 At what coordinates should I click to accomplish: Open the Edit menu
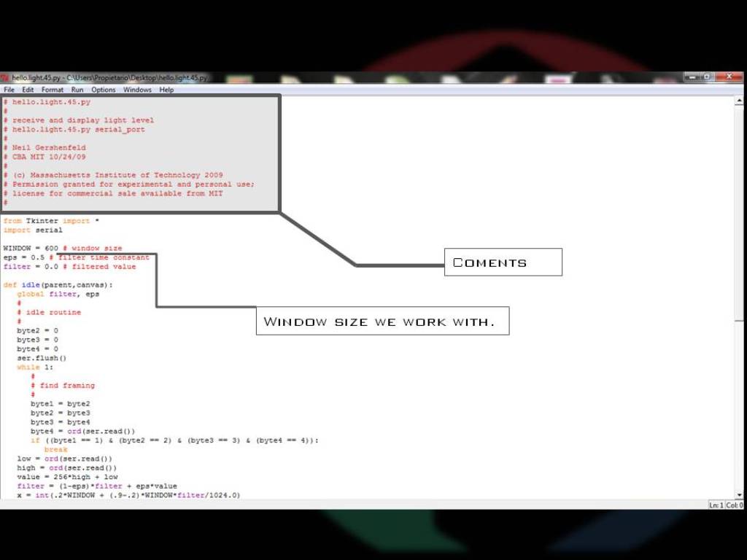click(28, 90)
